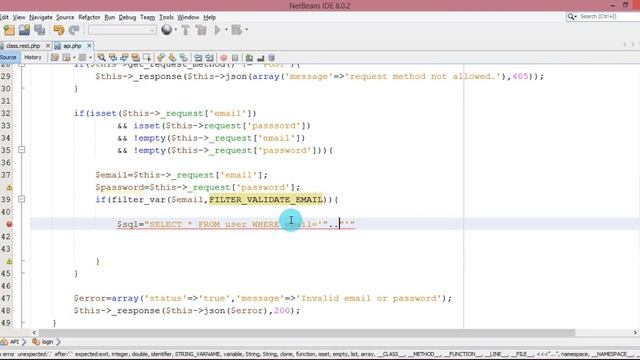Screen dimensions: 640x360
Task: Open the search magnifier dropdown
Action: pyautogui.click(x=572, y=16)
